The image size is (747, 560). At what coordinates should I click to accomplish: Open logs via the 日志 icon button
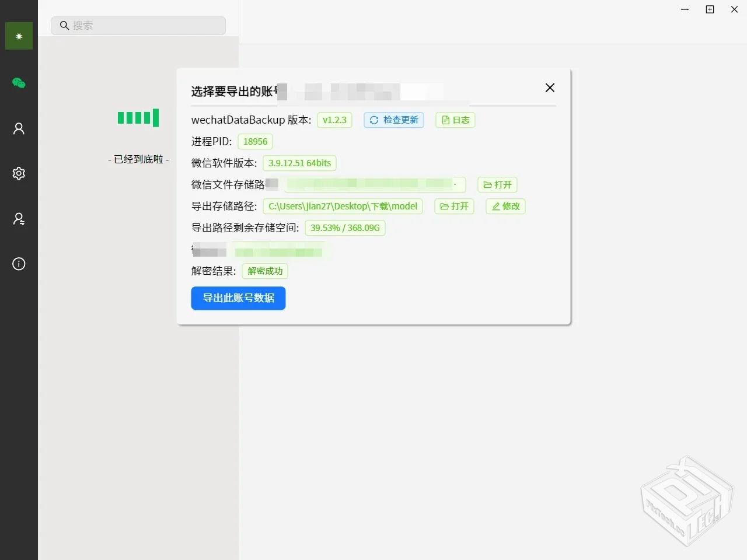coord(455,120)
